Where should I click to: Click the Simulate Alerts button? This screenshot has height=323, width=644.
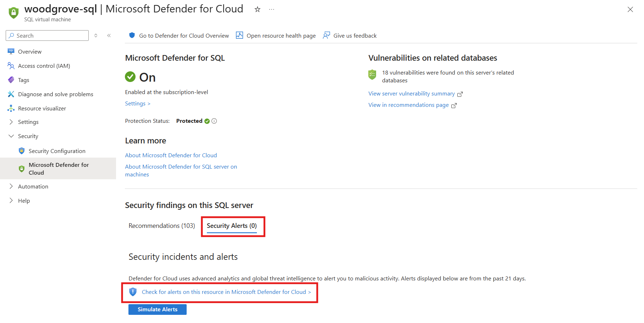tap(158, 309)
